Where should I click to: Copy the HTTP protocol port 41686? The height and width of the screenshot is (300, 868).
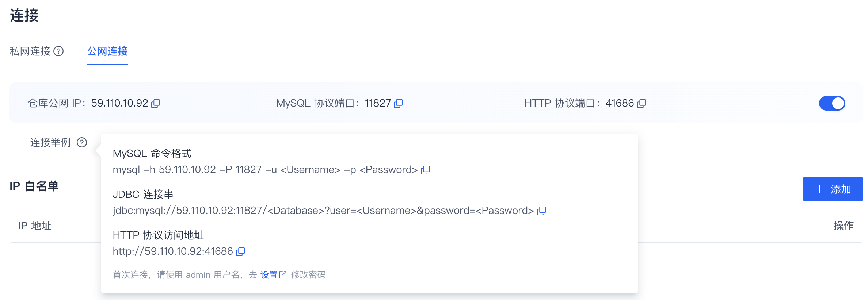pyautogui.click(x=642, y=104)
